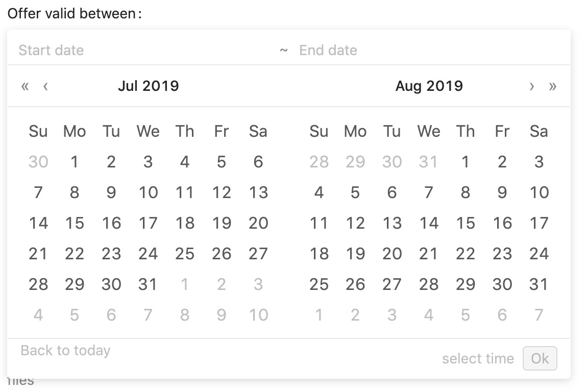Select August 13 in the right calendar

392,223
